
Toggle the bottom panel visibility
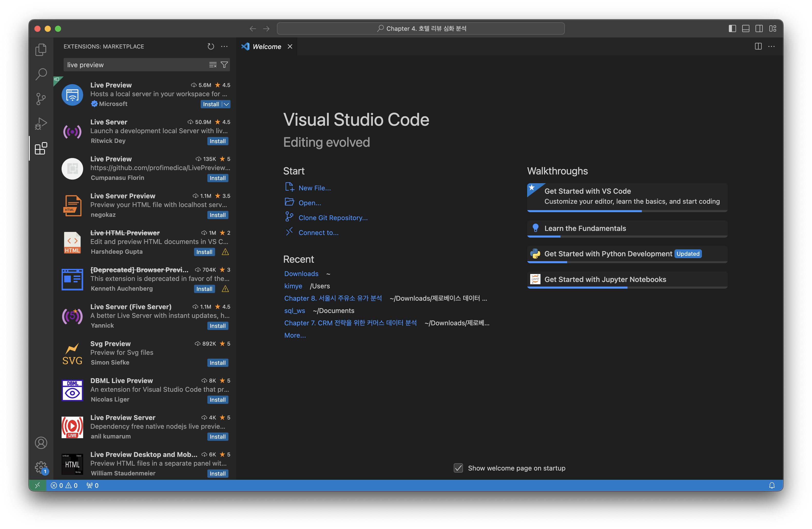point(746,29)
